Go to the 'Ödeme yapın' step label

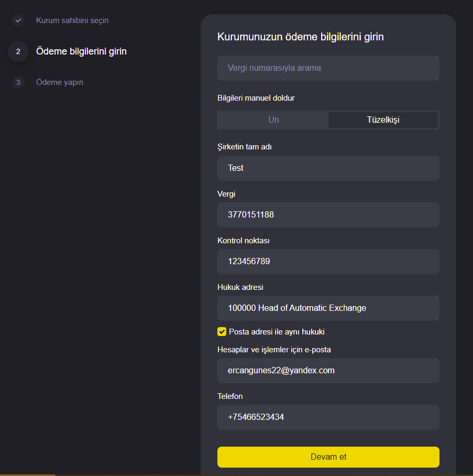(60, 82)
